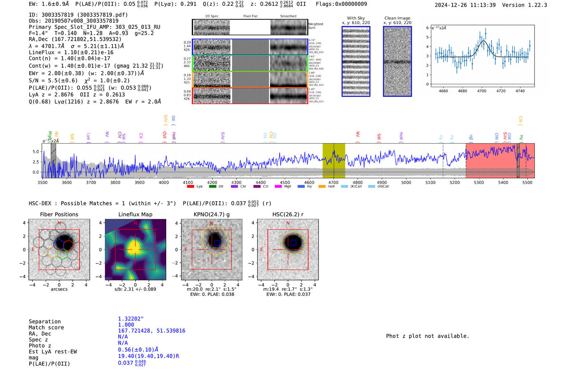Click the green OII legend swatch
This screenshot has width=576, height=392.
click(x=212, y=186)
